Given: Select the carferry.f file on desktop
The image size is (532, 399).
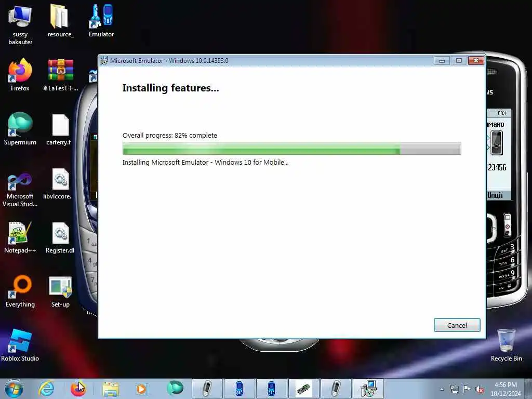Looking at the screenshot, I should click(x=60, y=129).
